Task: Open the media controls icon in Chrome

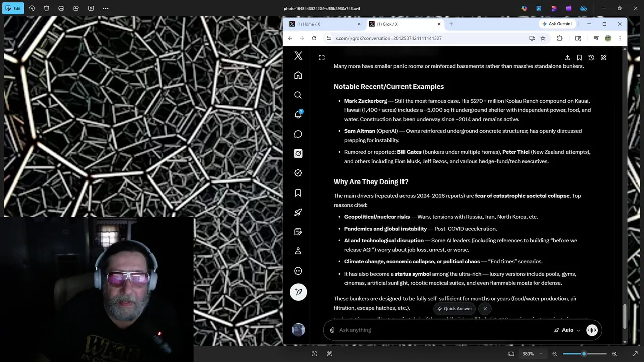Action: [596, 38]
